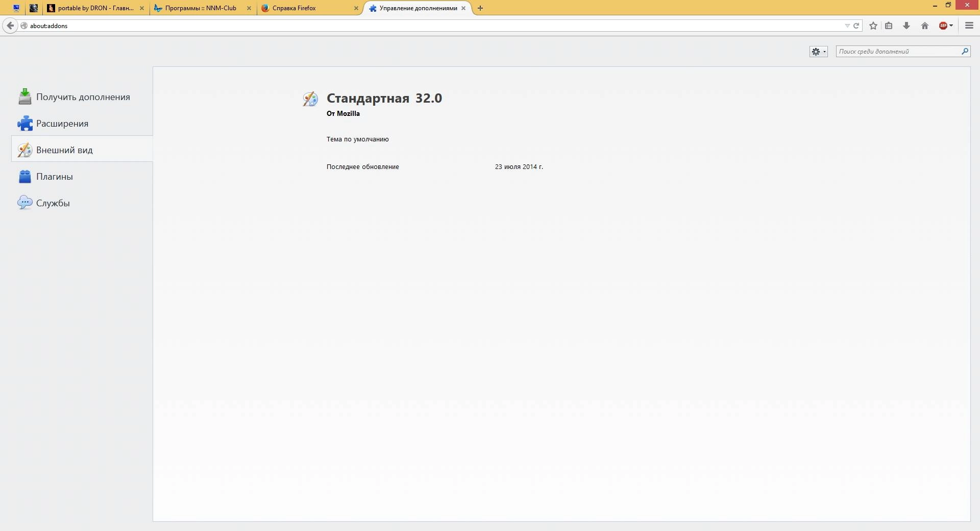Switch to the portable by DRON tab

pos(96,8)
